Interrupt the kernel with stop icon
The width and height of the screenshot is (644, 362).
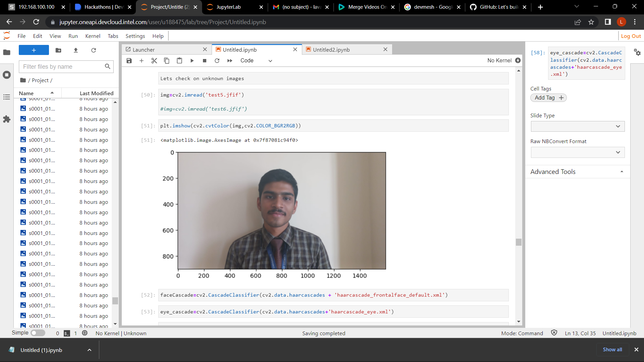pyautogui.click(x=205, y=61)
